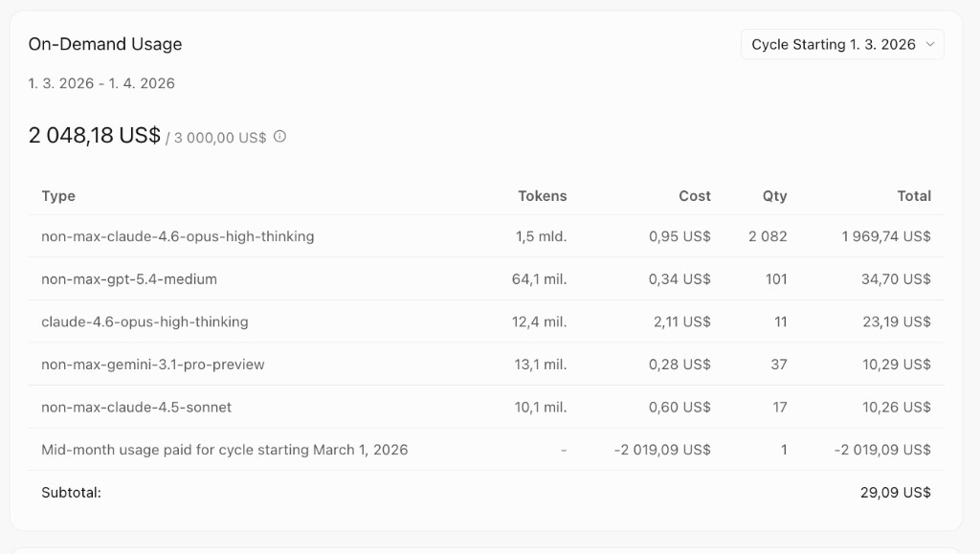The image size is (980, 554).
Task: Click the 23,19 US$ total
Action: coord(896,321)
